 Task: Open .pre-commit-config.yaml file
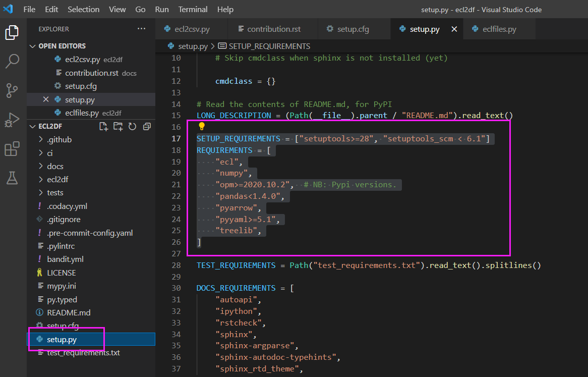(91, 233)
